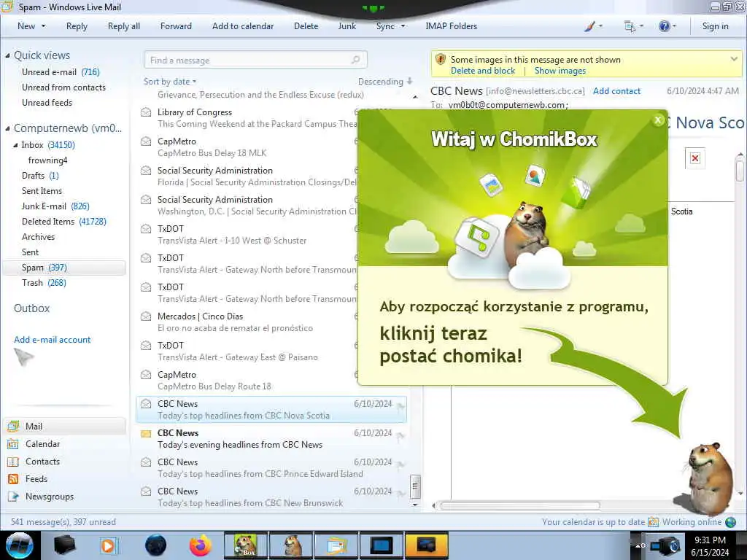Flag the CBC Nova Scotia message
747x560 pixels.
point(400,406)
